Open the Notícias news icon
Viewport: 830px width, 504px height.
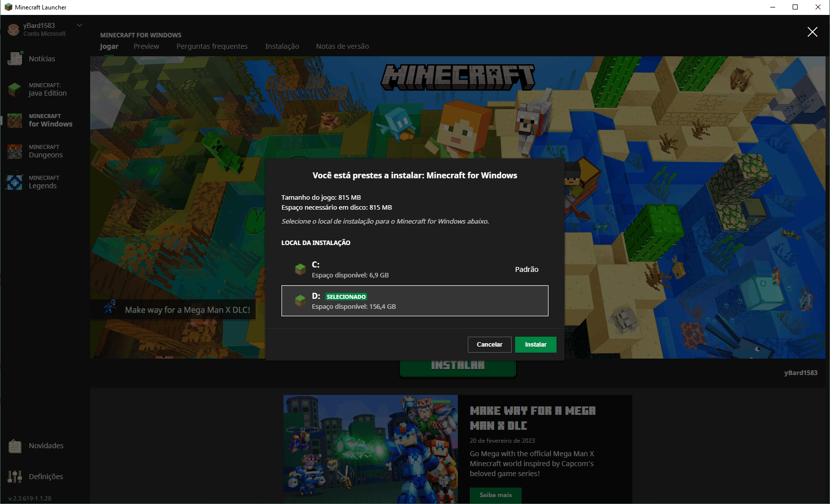pos(15,58)
